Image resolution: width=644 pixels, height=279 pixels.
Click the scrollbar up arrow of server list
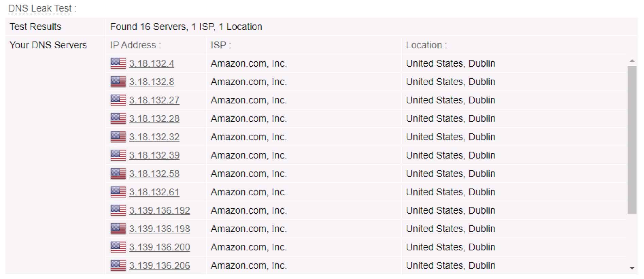[x=632, y=61]
